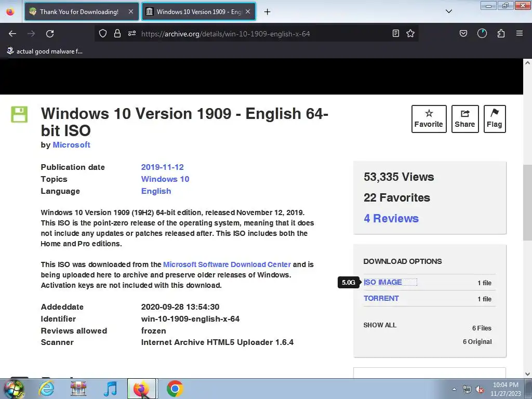
Task: Click the forward navigation arrow
Action: point(31,34)
